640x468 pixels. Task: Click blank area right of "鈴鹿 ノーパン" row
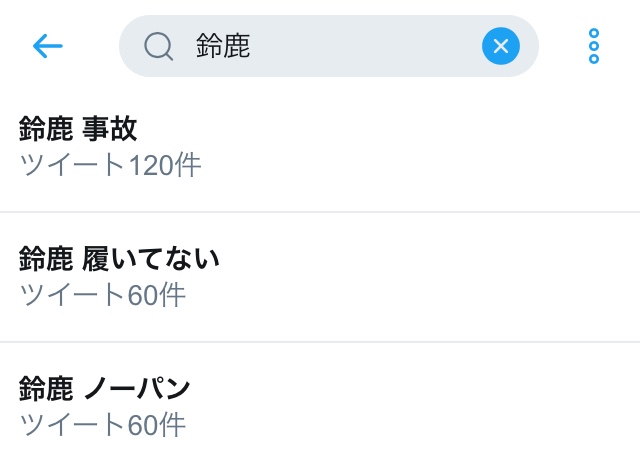[450, 406]
